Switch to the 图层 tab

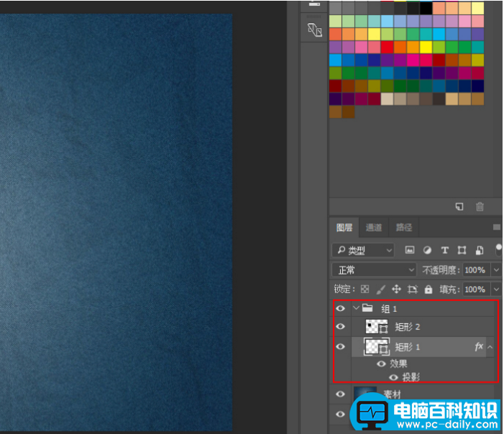coord(344,227)
